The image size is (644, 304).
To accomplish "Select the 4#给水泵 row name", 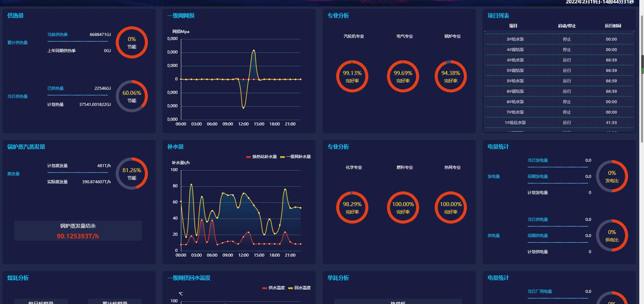I will coord(515,60).
